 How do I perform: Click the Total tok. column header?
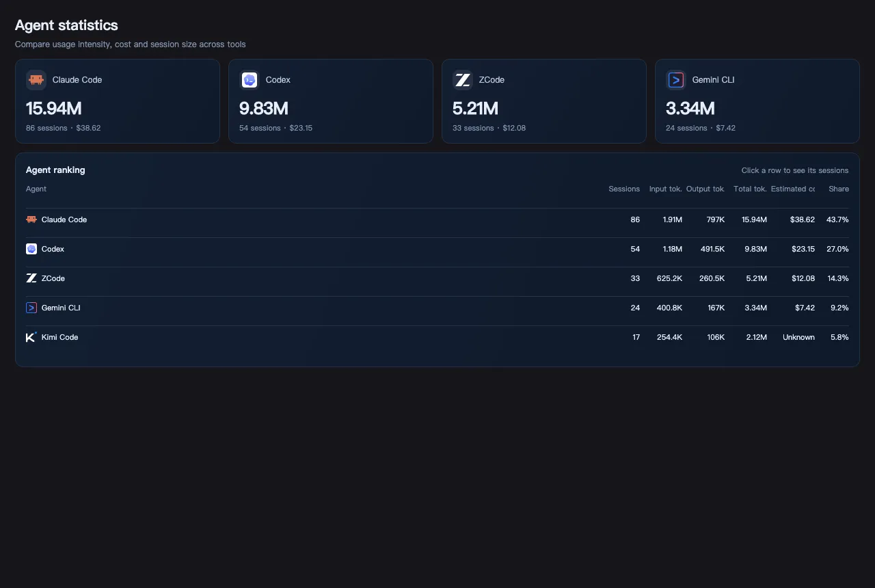pos(750,189)
